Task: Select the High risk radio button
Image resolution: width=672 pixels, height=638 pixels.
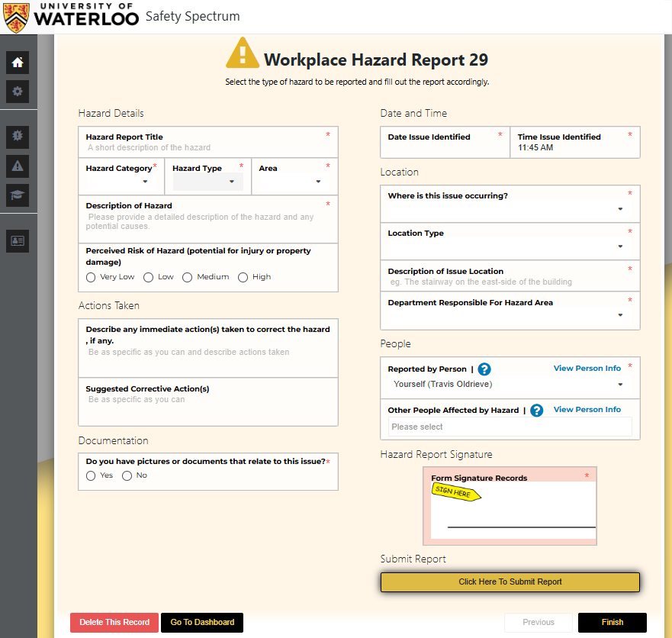Action: click(243, 278)
